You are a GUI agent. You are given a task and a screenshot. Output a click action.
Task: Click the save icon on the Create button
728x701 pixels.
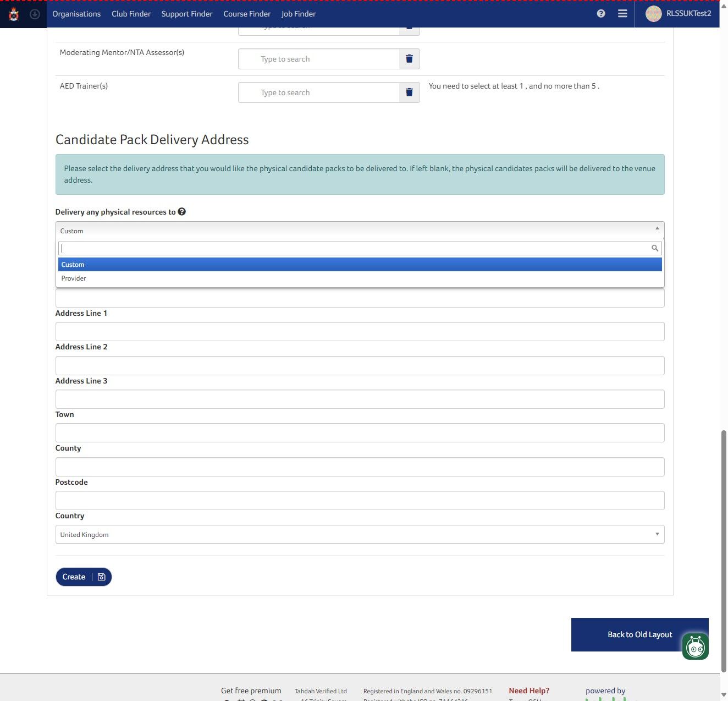tap(101, 577)
